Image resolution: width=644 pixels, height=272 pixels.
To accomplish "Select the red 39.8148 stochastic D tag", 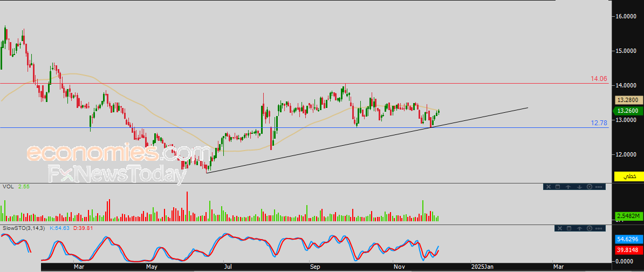I will [x=628, y=250].
